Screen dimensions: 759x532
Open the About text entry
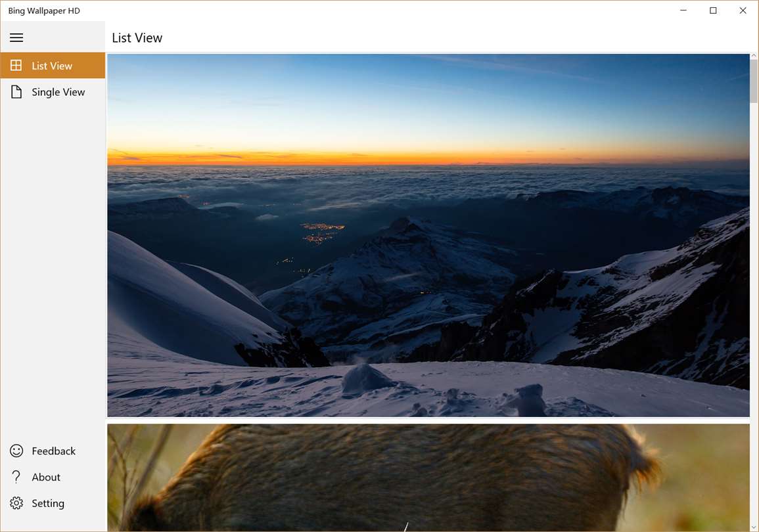tap(46, 477)
